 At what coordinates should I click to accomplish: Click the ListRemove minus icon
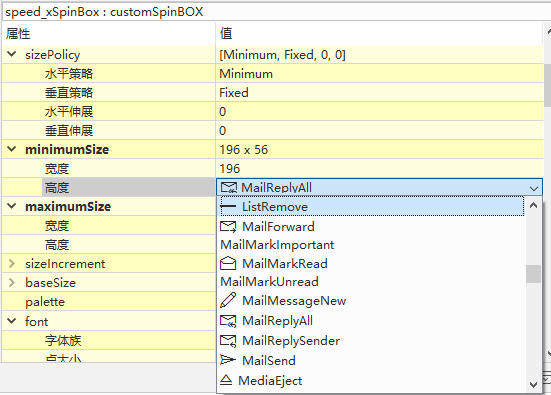pos(228,206)
